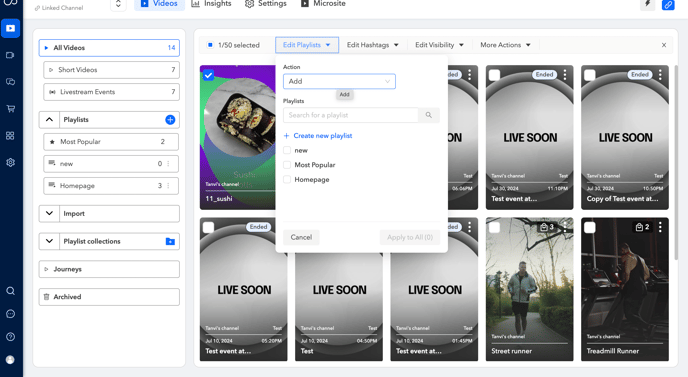This screenshot has width=688, height=377.
Task: Open options menu for new playlist
Action: 168,164
